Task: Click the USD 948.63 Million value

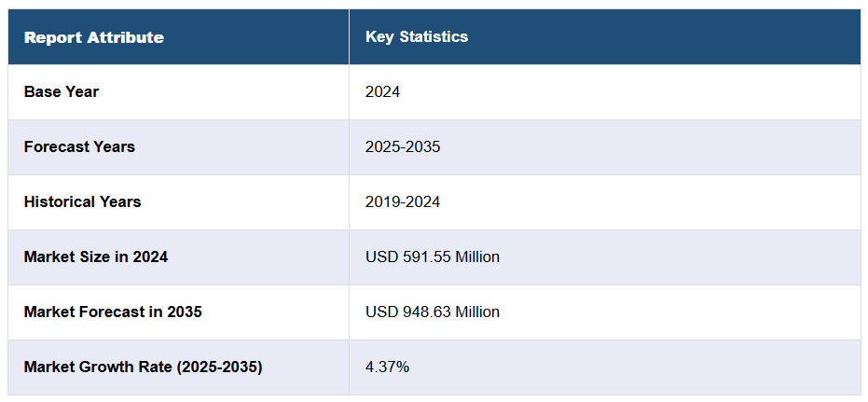Action: click(x=432, y=312)
